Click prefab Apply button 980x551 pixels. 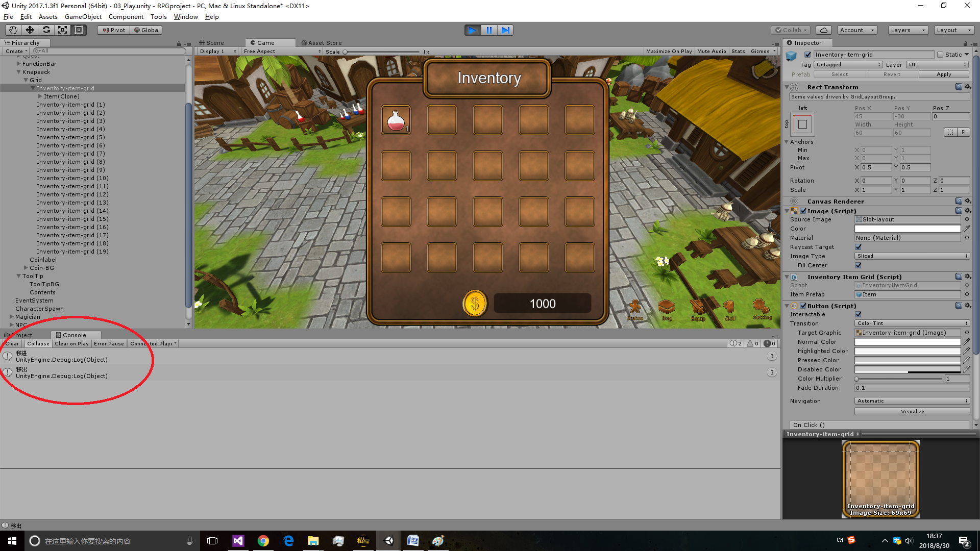[x=944, y=74]
